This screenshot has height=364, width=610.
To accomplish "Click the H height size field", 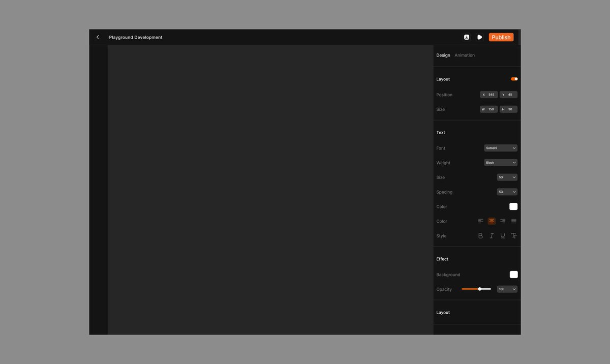I will tap(508, 109).
